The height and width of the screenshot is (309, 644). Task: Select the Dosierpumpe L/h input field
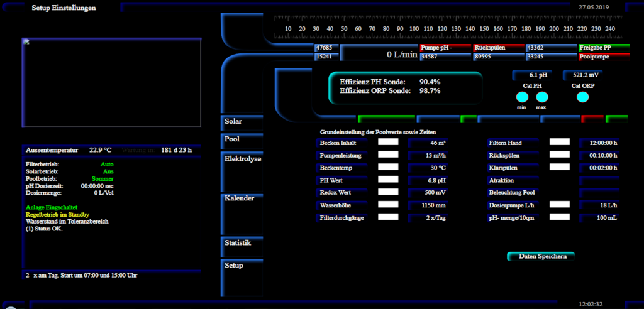(559, 205)
